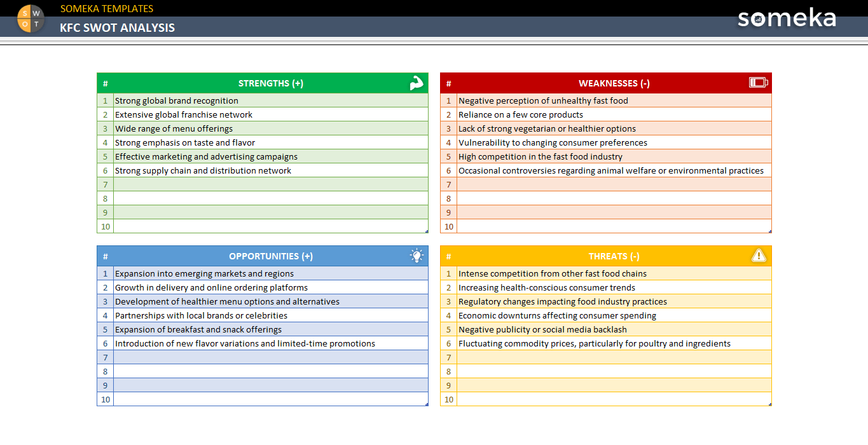Click the Someka brand logo

787,18
